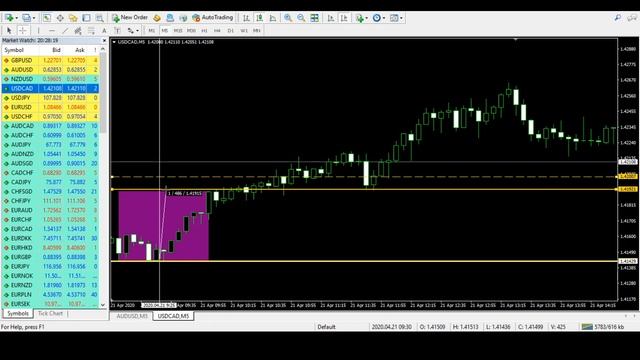Click the zoom out magnifier icon

click(x=301, y=18)
